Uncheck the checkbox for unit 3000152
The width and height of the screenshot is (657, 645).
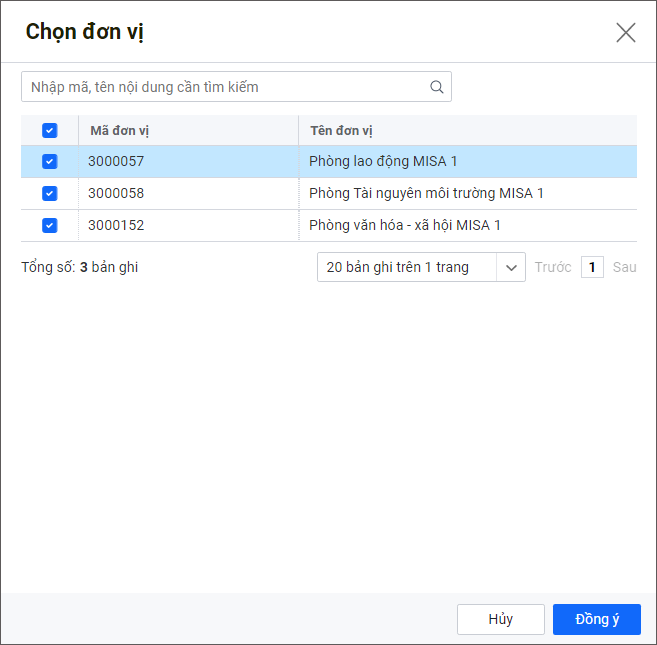click(50, 226)
